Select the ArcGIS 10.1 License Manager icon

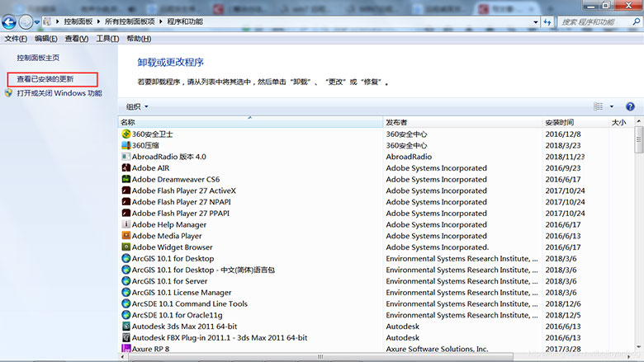point(126,292)
